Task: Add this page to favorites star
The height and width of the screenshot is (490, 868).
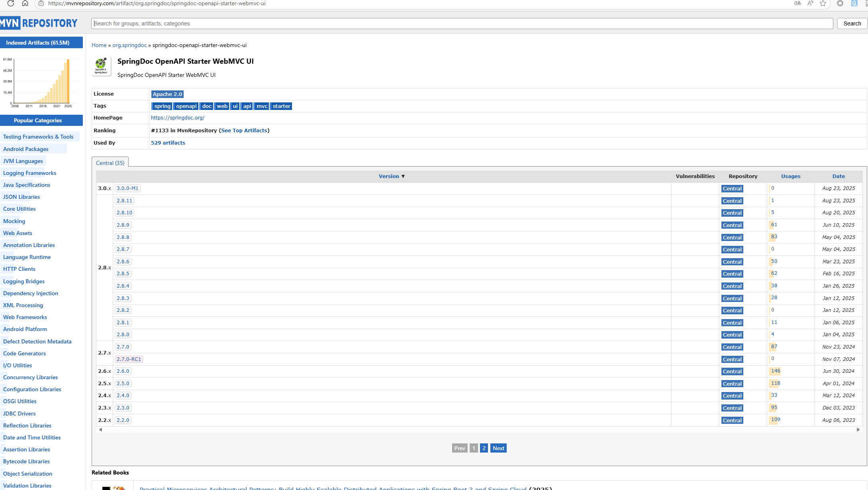Action: pos(823,3)
